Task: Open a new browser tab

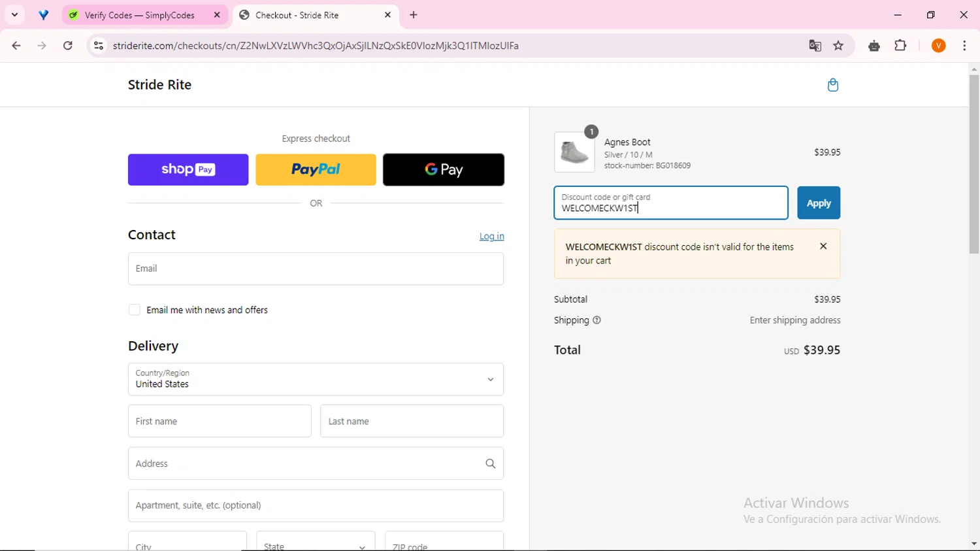Action: click(x=414, y=15)
